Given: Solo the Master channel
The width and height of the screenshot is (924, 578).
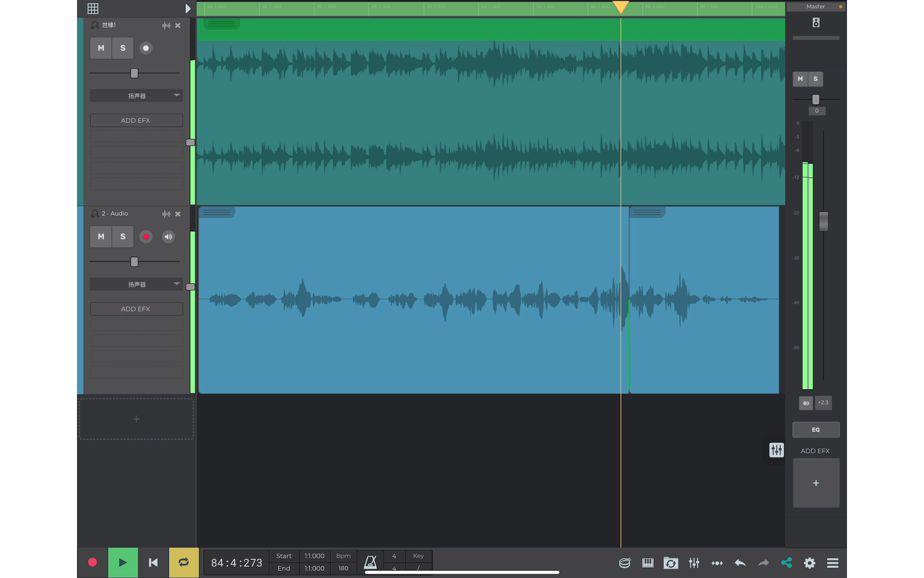Looking at the screenshot, I should pos(816,79).
